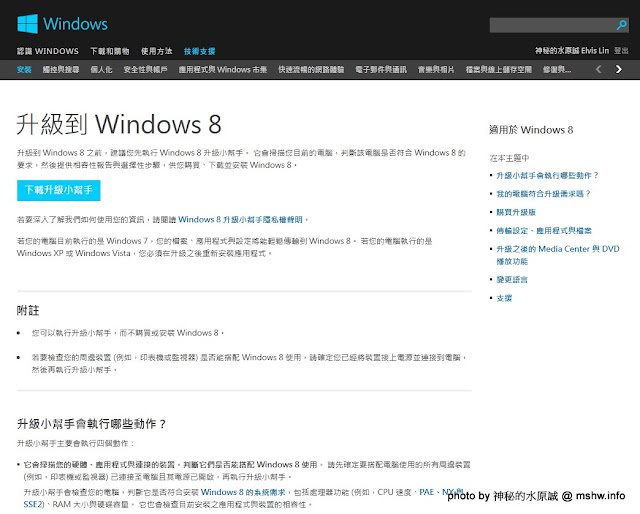640x514 pixels.
Task: Switch to the 安全性與帳戶 tab
Action: click(x=145, y=69)
